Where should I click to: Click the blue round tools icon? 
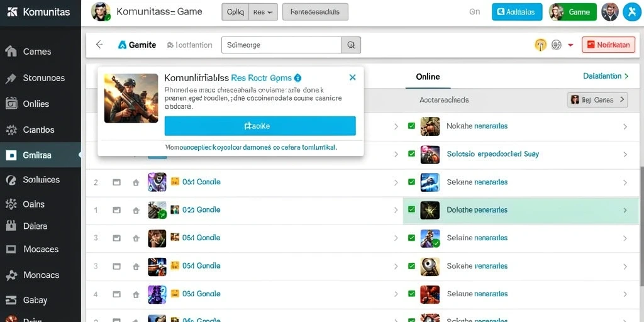pyautogui.click(x=631, y=12)
